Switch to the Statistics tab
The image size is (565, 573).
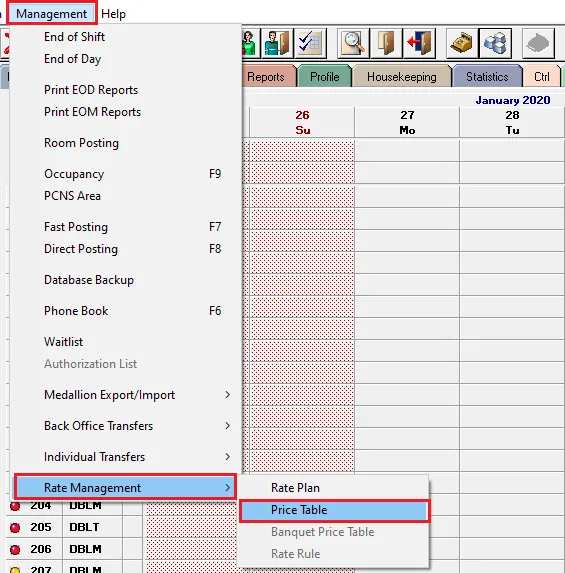pos(487,77)
